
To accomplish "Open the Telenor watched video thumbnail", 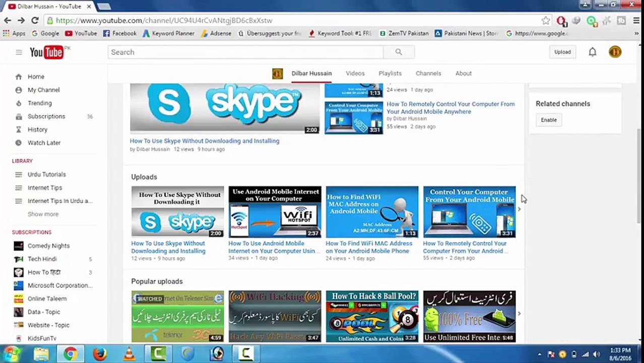I will pos(177,316).
